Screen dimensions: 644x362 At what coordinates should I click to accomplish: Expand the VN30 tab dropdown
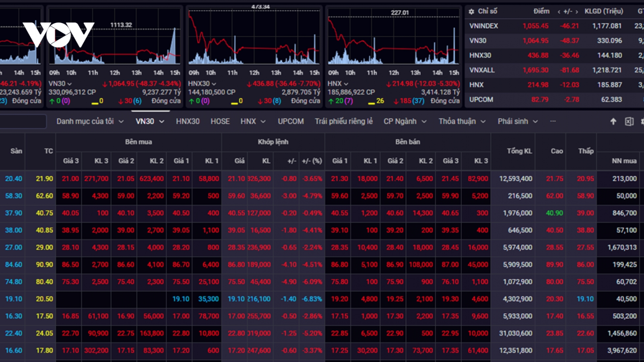[162, 121]
